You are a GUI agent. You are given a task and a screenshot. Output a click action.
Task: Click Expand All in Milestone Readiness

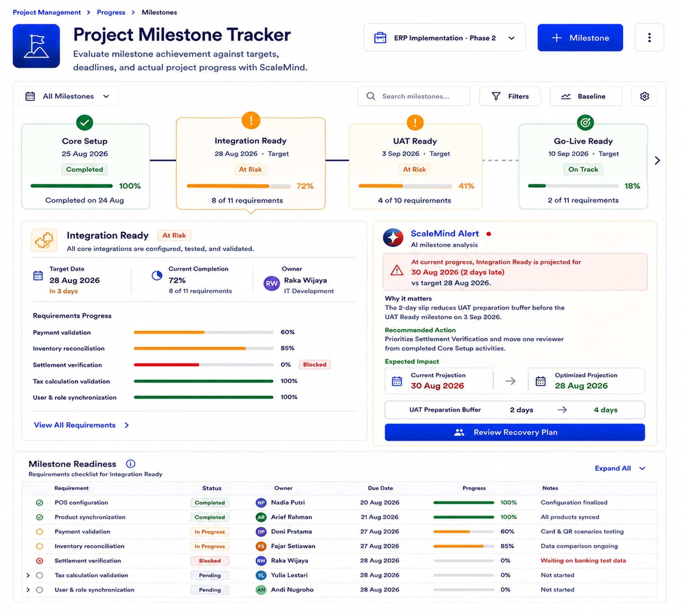(620, 468)
